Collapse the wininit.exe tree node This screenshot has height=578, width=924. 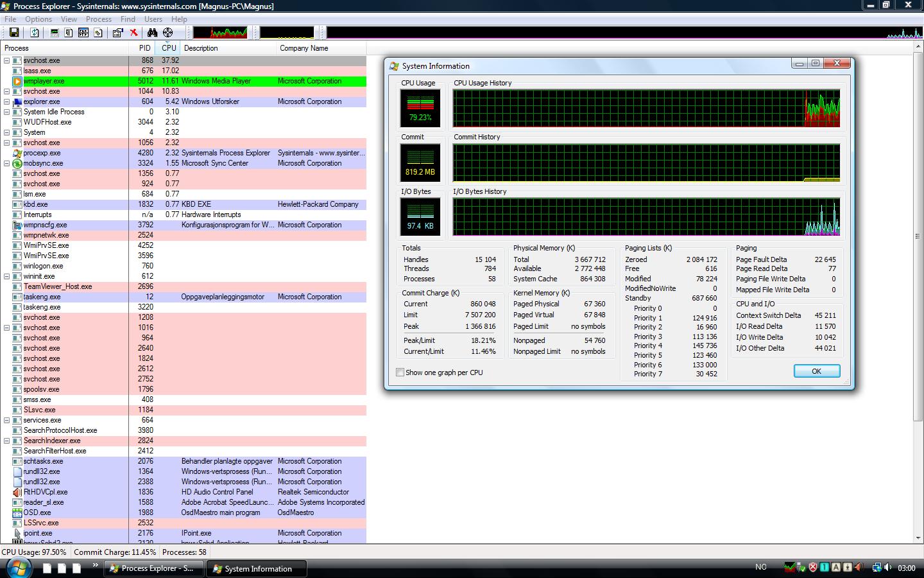pyautogui.click(x=7, y=276)
